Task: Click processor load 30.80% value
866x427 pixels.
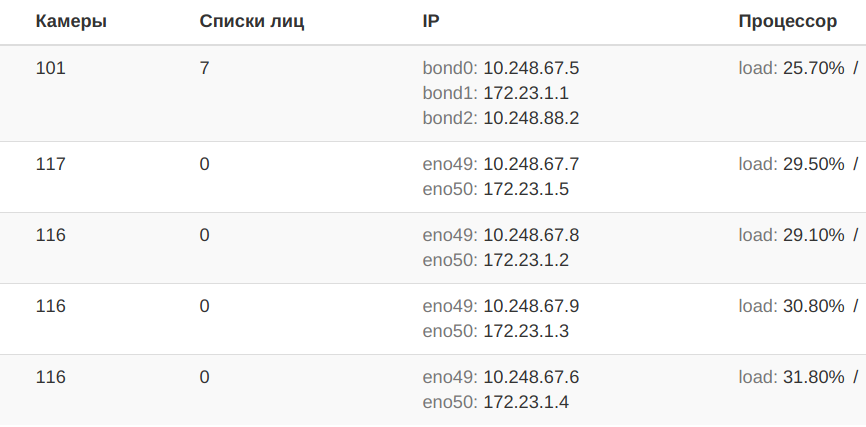Action: 814,306
